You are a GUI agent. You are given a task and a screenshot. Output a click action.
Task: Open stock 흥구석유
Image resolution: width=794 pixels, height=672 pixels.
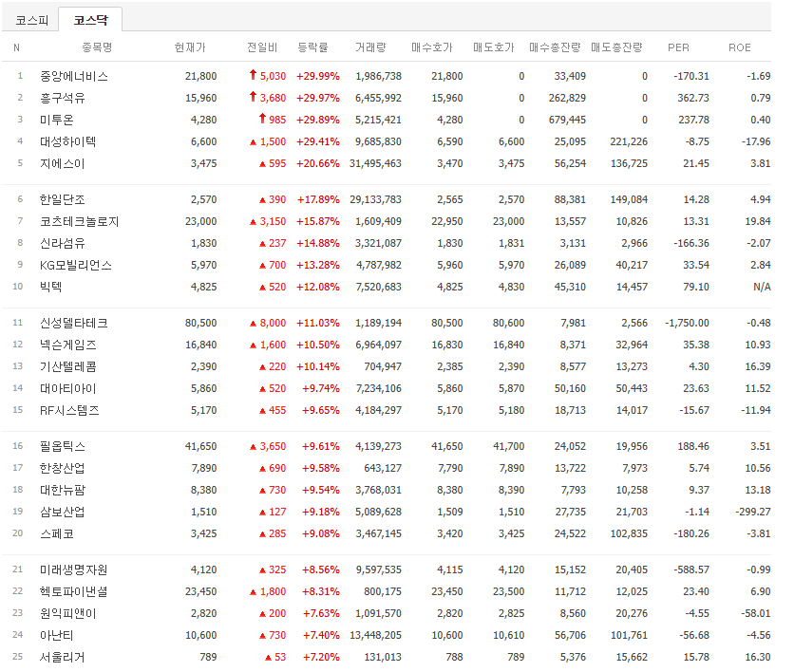[x=63, y=98]
